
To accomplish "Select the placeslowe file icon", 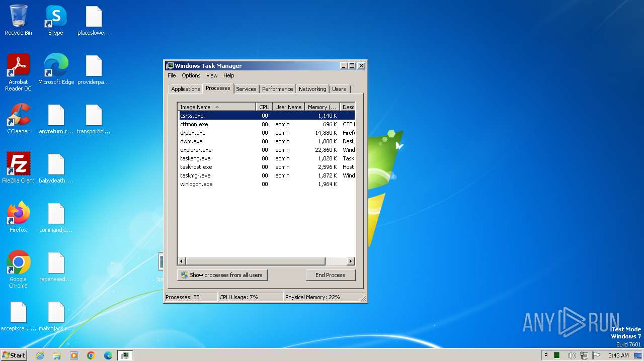I will click(x=94, y=21).
